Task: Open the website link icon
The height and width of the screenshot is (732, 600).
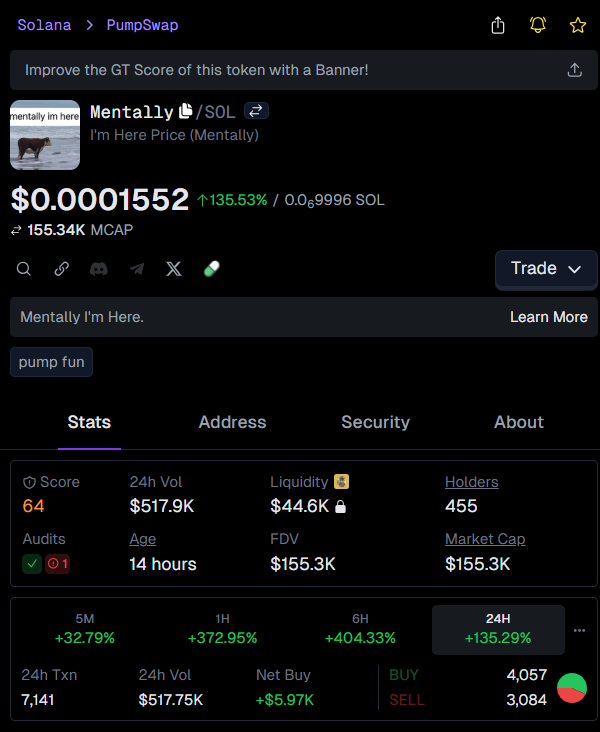Action: coord(62,269)
